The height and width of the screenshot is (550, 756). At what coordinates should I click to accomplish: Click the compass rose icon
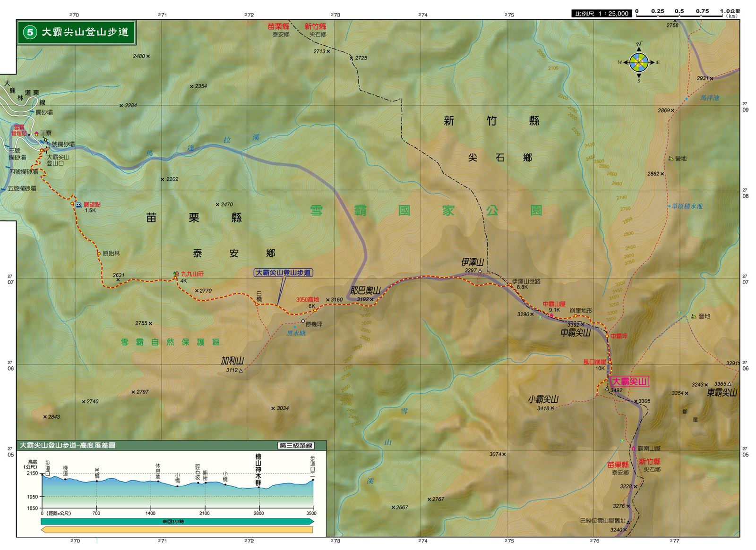click(639, 62)
